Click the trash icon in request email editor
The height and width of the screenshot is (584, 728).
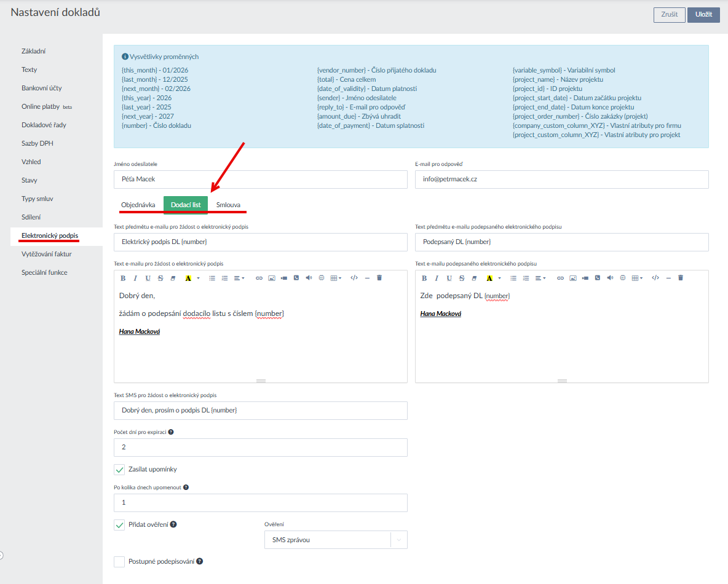click(379, 278)
